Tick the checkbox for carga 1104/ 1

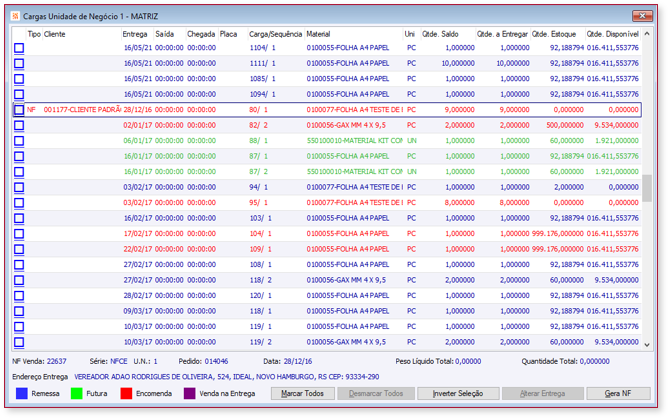coord(19,48)
